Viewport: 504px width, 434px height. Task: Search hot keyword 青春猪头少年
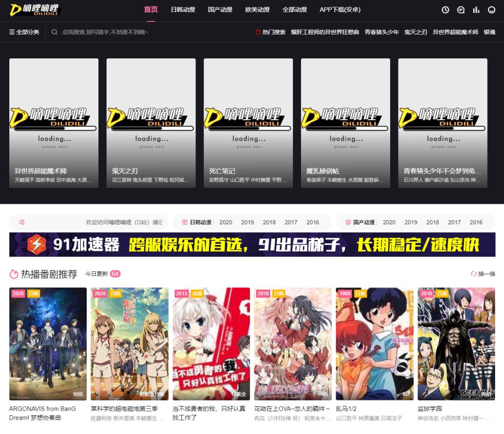(382, 32)
